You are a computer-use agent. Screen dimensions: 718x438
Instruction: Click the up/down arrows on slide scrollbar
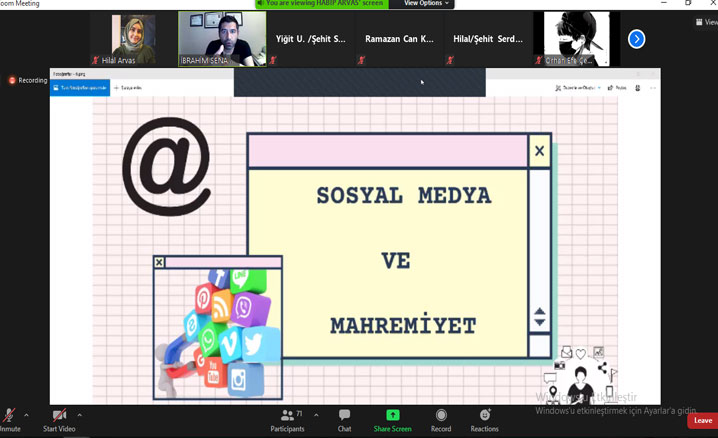[540, 317]
